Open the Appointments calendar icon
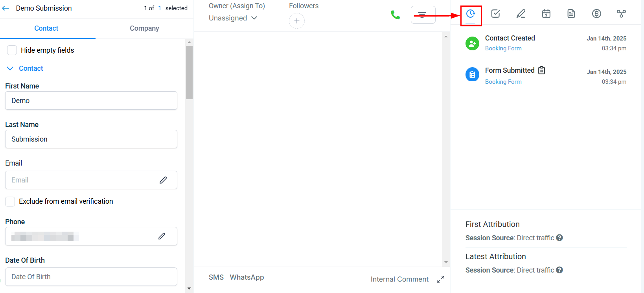 coord(546,14)
